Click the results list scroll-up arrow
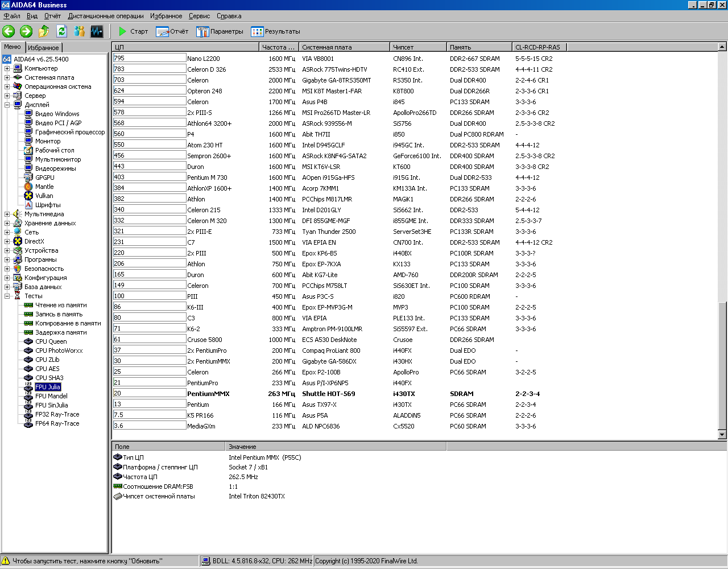This screenshot has height=569, width=728. [x=722, y=47]
